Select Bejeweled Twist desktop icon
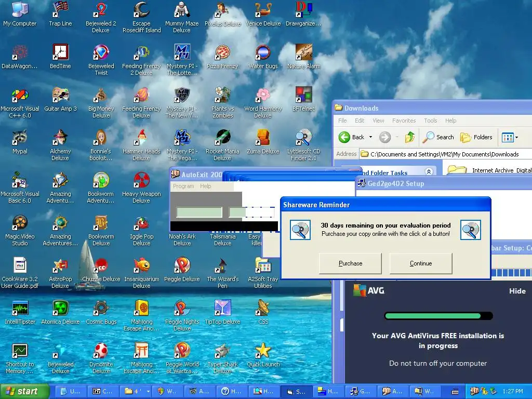 [x=101, y=60]
